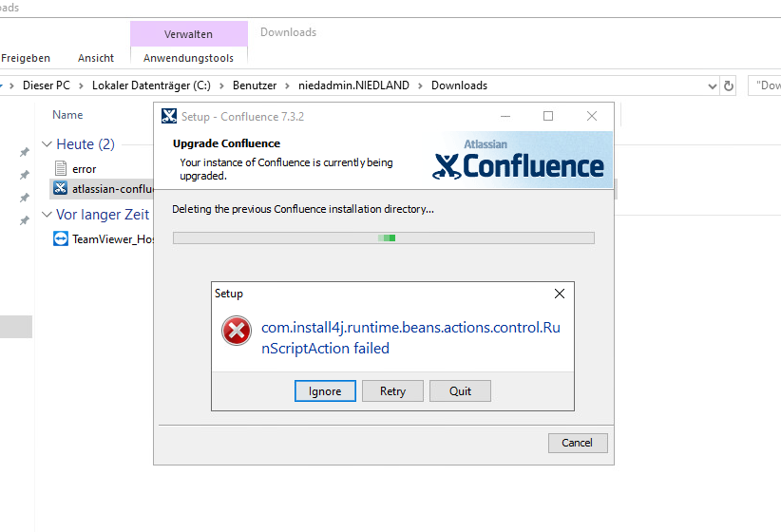Refresh the Downloads folder view

click(729, 85)
